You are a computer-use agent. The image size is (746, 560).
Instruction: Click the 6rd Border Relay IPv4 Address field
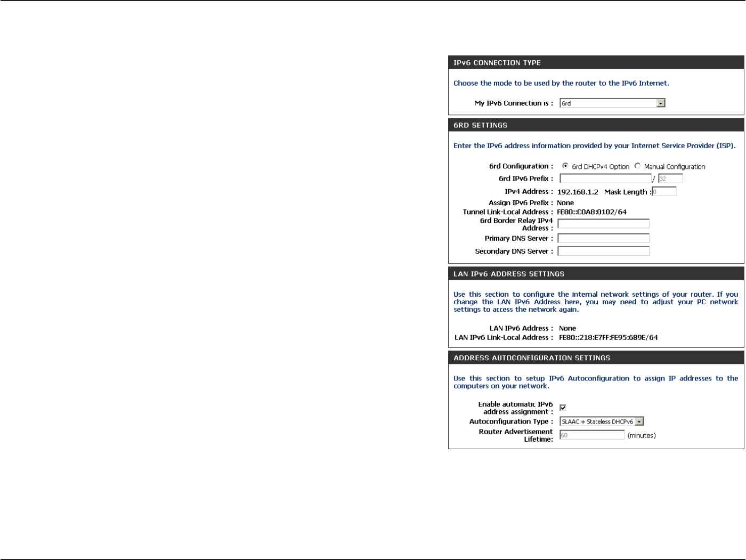coord(603,224)
